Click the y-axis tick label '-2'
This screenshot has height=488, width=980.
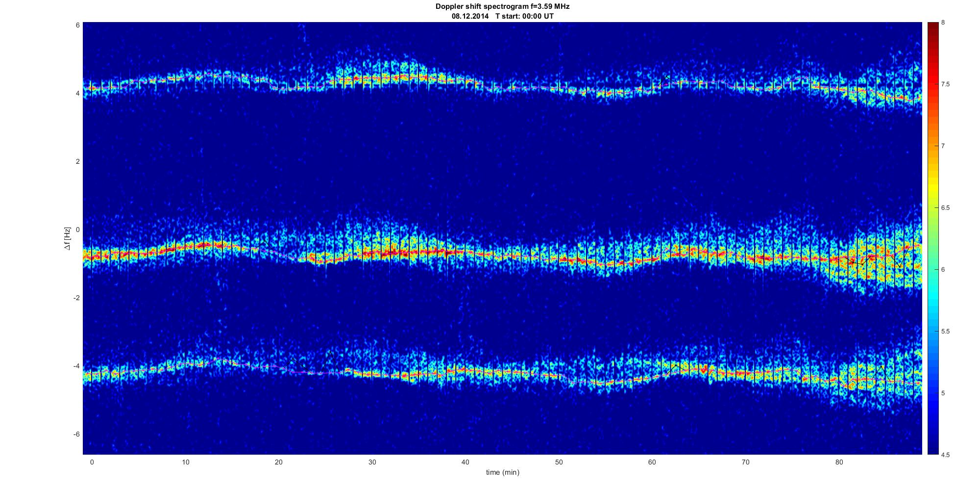point(77,298)
